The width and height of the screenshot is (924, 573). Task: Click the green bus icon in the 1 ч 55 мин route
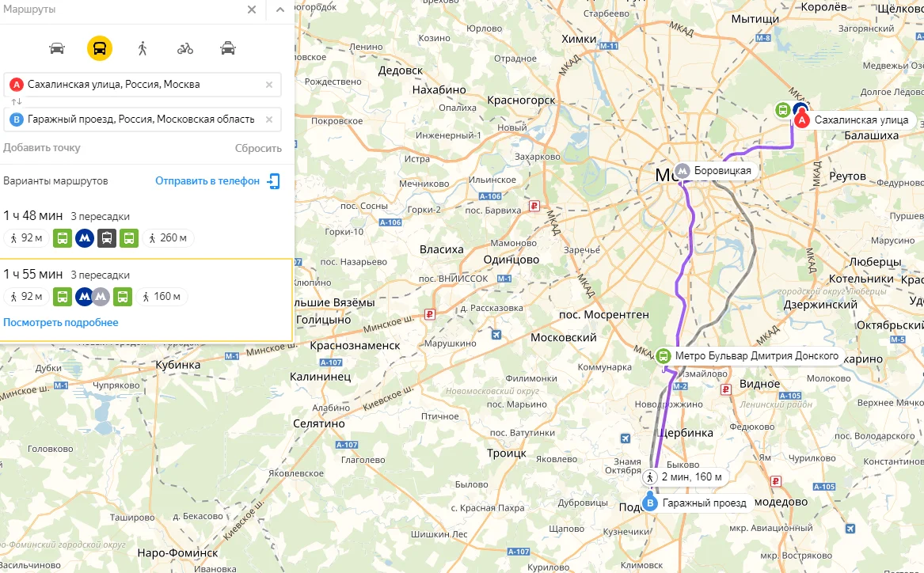click(x=63, y=296)
